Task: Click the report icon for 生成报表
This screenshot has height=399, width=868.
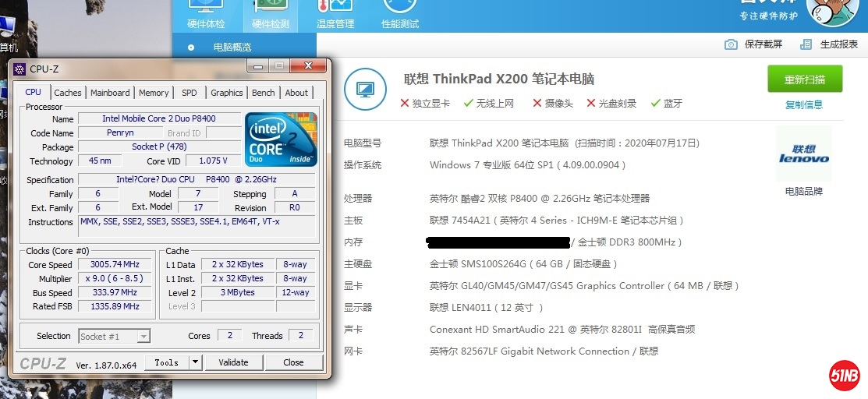Action: [x=806, y=44]
